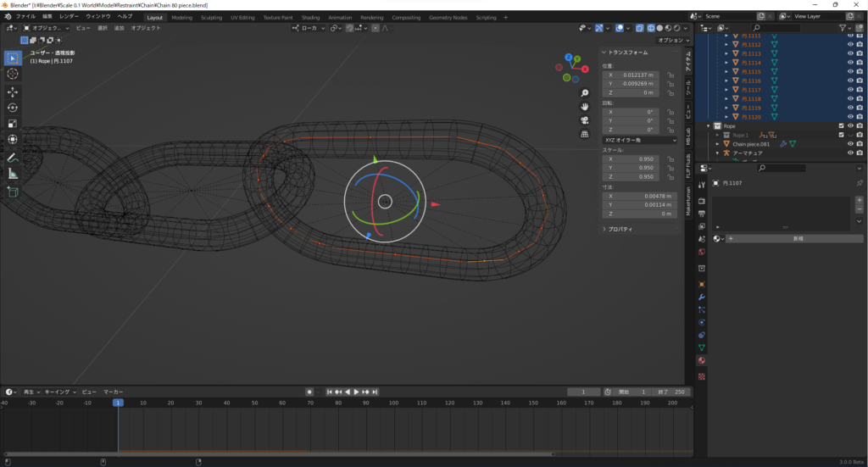The image size is (868, 467).
Task: Open the XYZ オイラー角 rotation mode dropdown
Action: (640, 140)
